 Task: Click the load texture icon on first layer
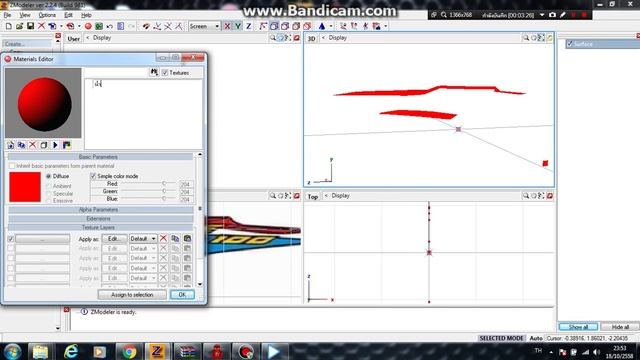point(187,238)
